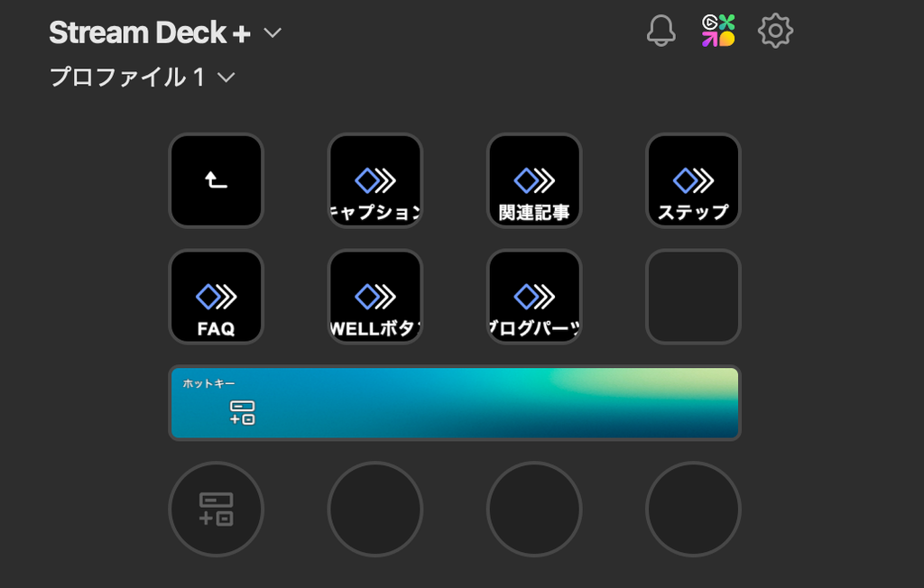Select the second empty dial
Viewport: 924px width, 588px height.
pos(375,509)
